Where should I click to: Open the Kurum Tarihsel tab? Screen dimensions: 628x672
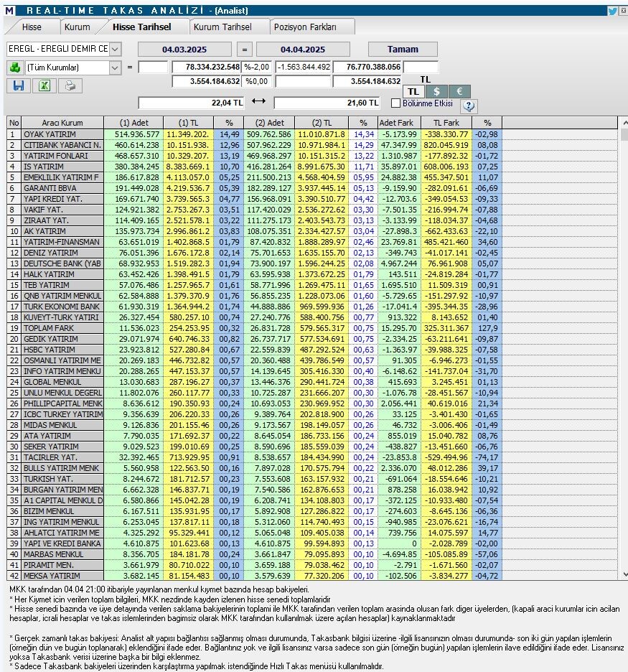coord(222,27)
